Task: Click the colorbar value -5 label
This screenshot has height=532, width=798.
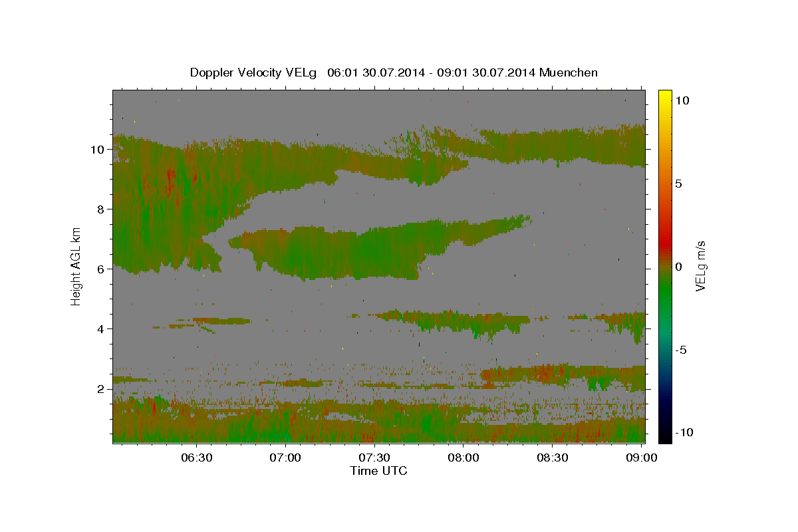Action: coord(681,350)
